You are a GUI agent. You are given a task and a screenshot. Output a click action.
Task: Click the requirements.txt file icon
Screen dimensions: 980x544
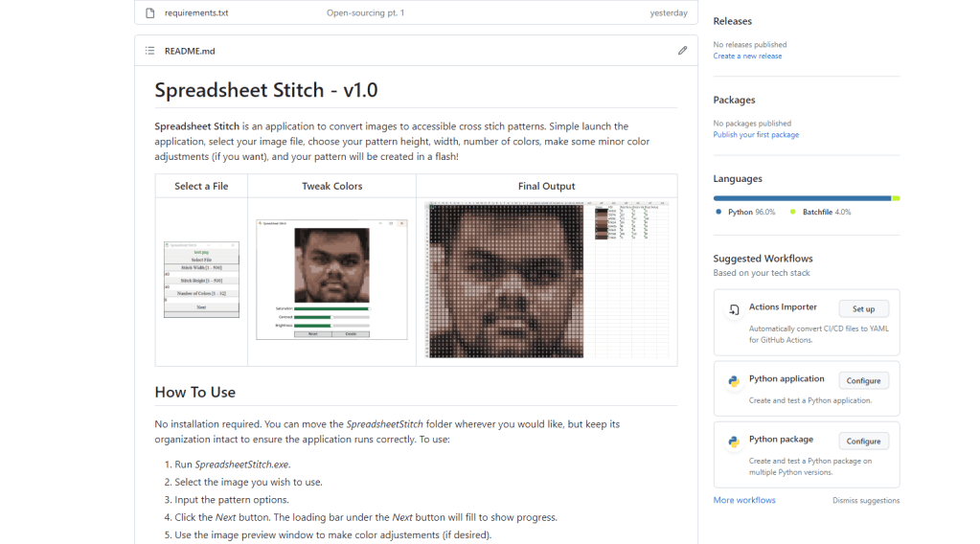coord(149,13)
